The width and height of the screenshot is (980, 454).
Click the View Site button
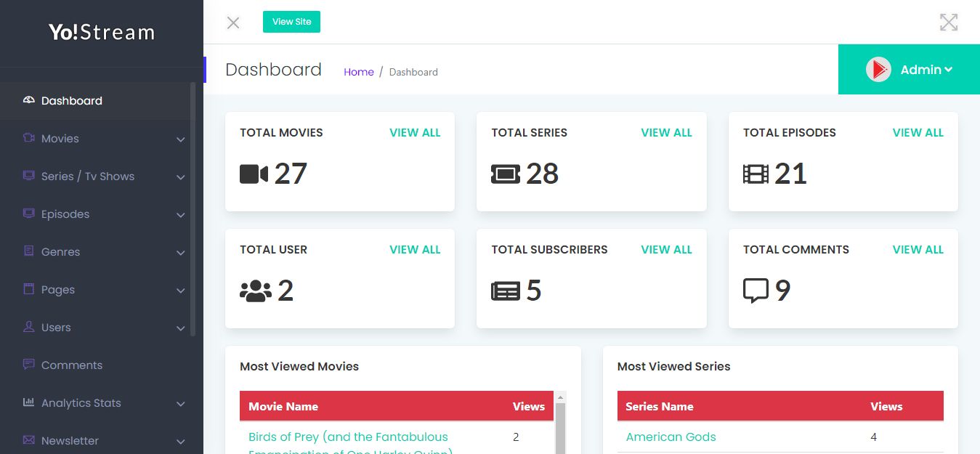[x=291, y=22]
